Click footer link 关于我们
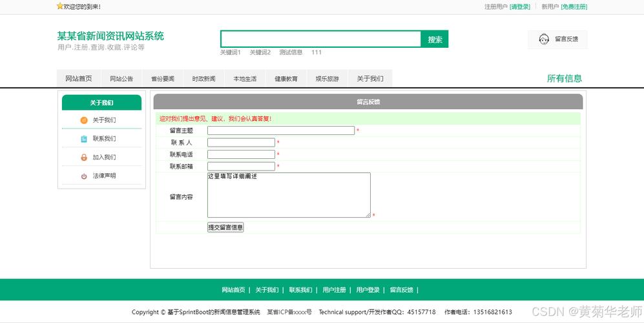Screen dimensions: 644x323 (267, 290)
